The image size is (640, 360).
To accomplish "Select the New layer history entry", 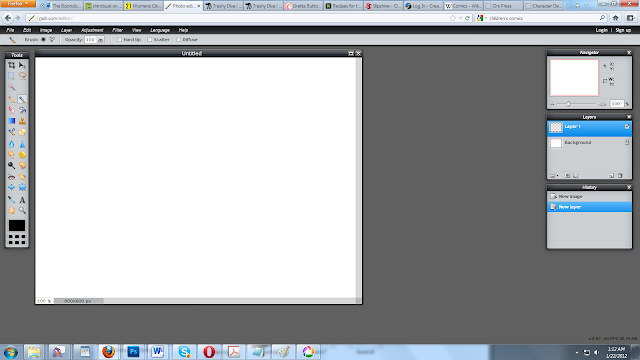I will (589, 207).
